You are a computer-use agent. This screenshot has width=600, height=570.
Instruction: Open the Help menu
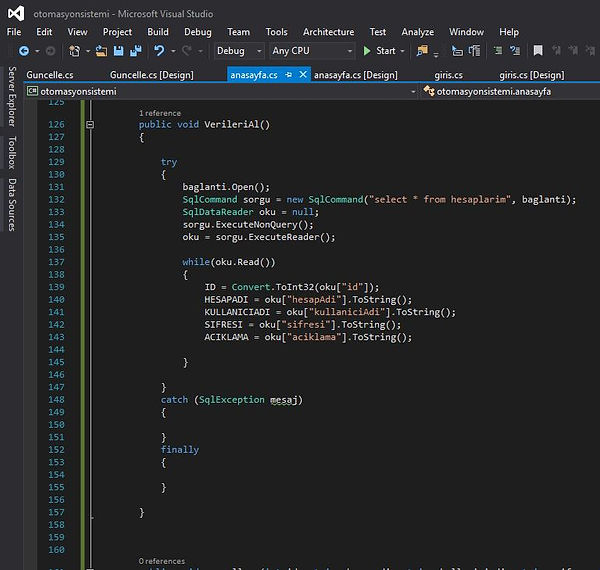click(509, 32)
